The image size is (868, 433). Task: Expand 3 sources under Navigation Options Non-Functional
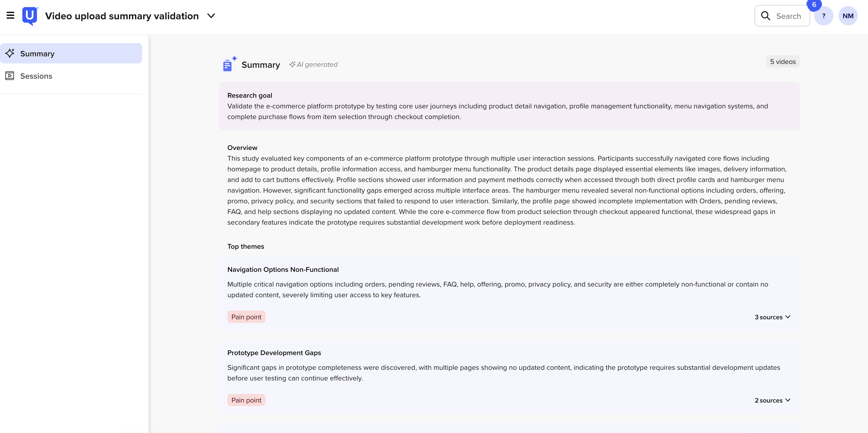point(772,317)
